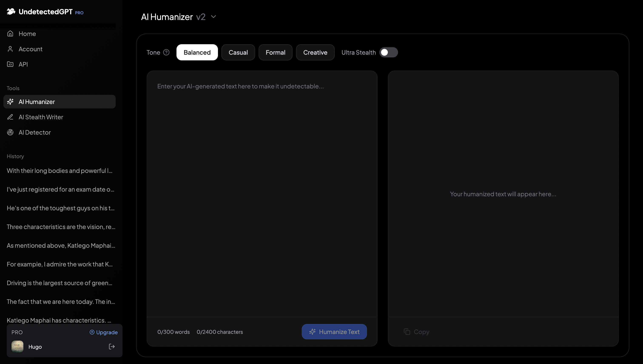Switch to the Casual tone tab
Screen dimensions: 643x364
coord(238,52)
